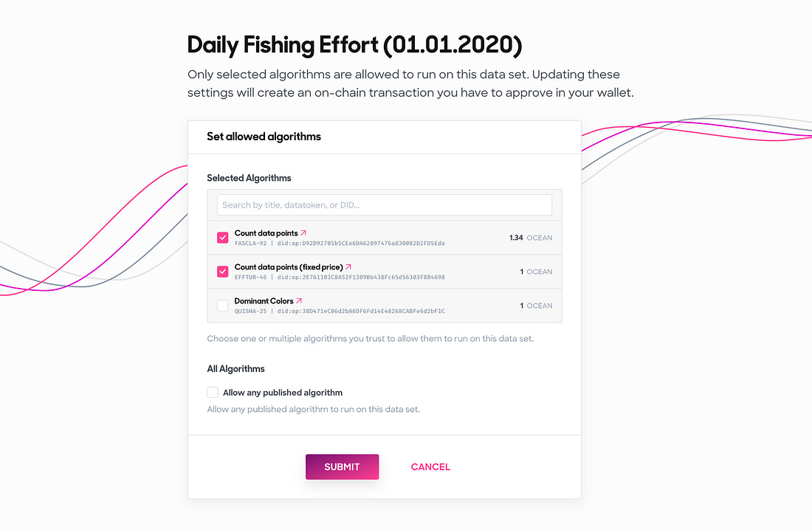812x530 pixels.
Task: Deselect the Count data points (fixed price) checkbox
Action: [x=223, y=272]
